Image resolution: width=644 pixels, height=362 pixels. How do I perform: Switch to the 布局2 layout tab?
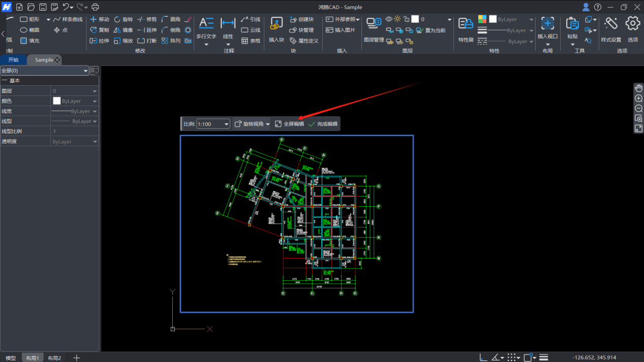tap(54, 358)
